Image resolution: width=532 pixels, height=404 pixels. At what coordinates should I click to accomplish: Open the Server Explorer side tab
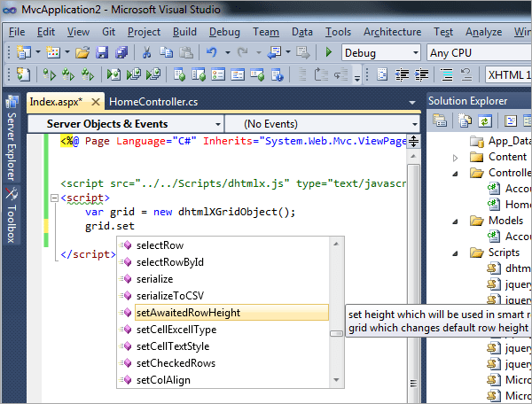[11, 139]
